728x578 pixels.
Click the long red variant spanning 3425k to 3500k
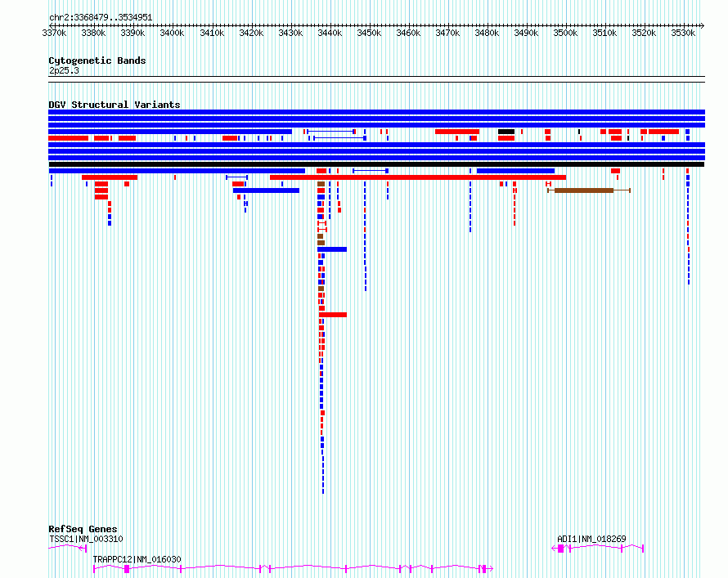point(418,177)
